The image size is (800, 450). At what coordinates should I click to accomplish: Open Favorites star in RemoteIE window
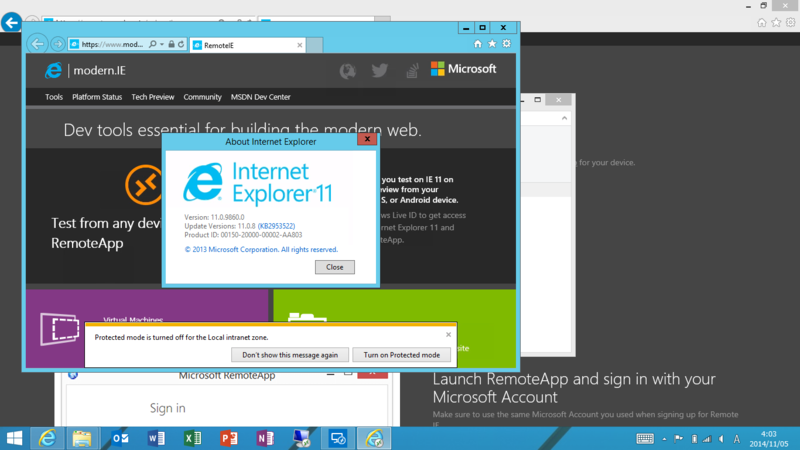pyautogui.click(x=492, y=44)
